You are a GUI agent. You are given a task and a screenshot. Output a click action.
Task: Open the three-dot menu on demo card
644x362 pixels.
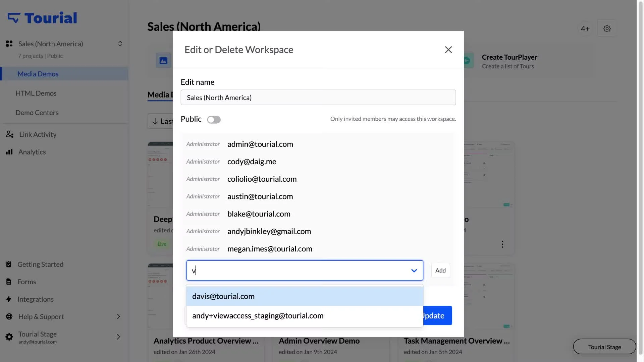(502, 244)
